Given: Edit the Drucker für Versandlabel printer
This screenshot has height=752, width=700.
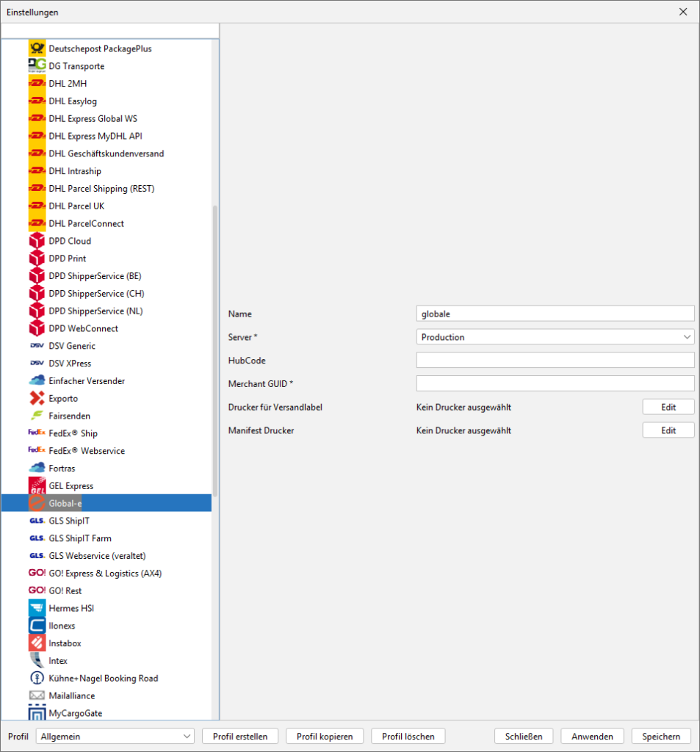Looking at the screenshot, I should coord(668,407).
